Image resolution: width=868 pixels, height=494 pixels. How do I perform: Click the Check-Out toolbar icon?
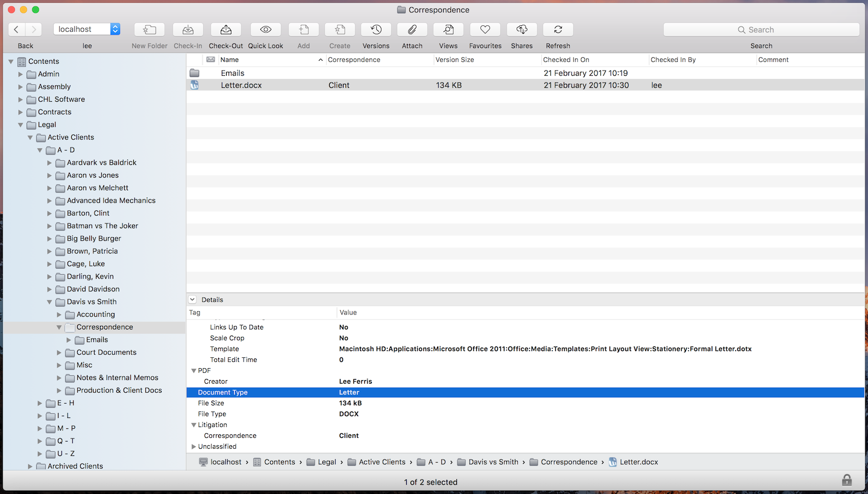(226, 30)
